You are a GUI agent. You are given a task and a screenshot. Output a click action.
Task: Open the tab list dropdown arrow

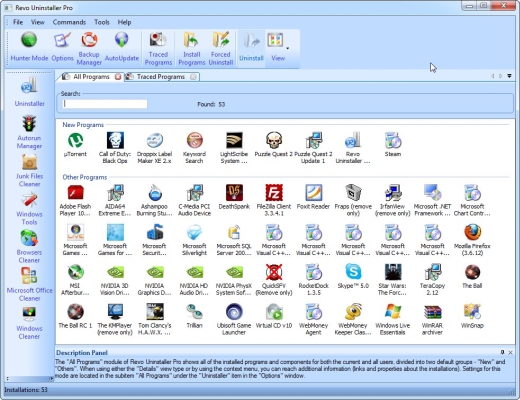point(509,76)
